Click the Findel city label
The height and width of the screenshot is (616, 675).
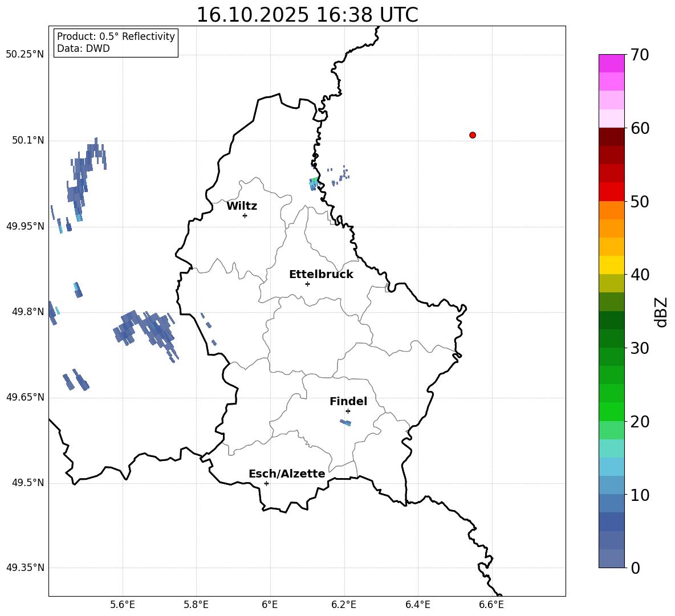348,401
